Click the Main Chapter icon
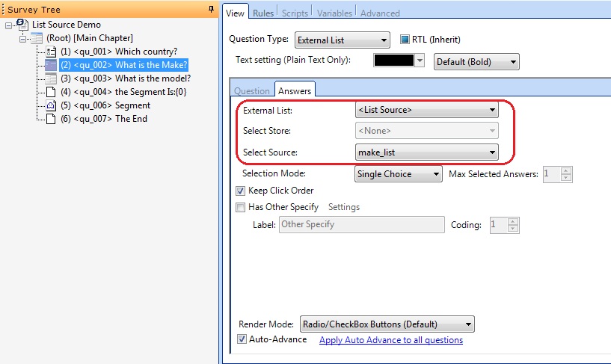This screenshot has width=611, height=364. click(37, 38)
